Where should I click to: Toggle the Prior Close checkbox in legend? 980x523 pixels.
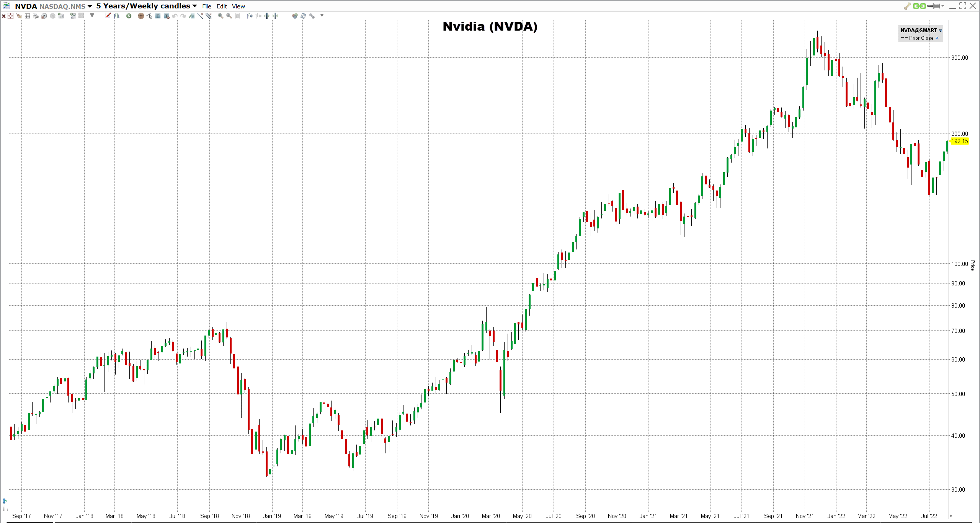[x=937, y=38]
